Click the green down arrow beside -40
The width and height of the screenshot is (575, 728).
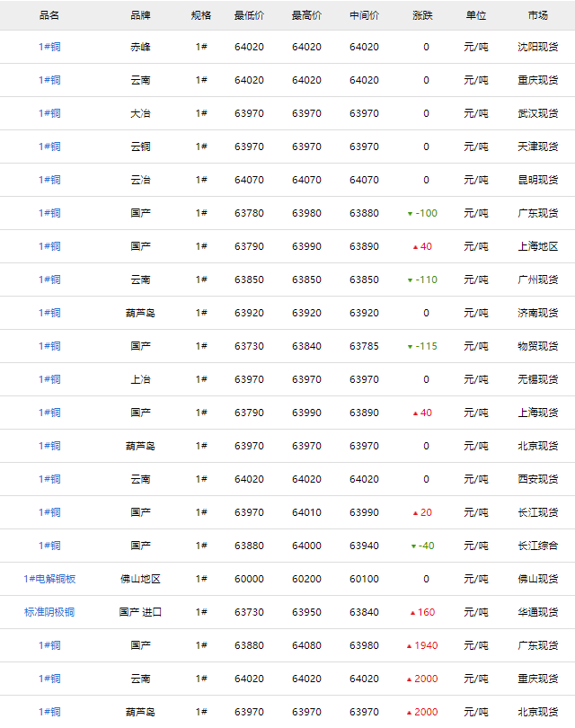413,546
